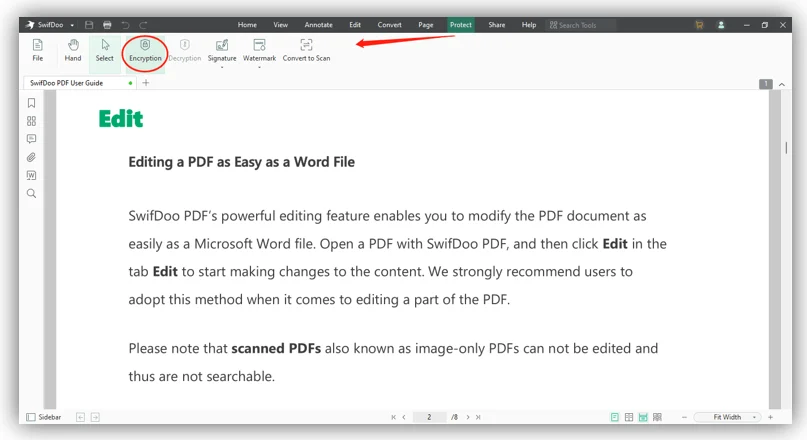
Task: Expand the Watermark dropdown arrow
Action: (x=259, y=67)
